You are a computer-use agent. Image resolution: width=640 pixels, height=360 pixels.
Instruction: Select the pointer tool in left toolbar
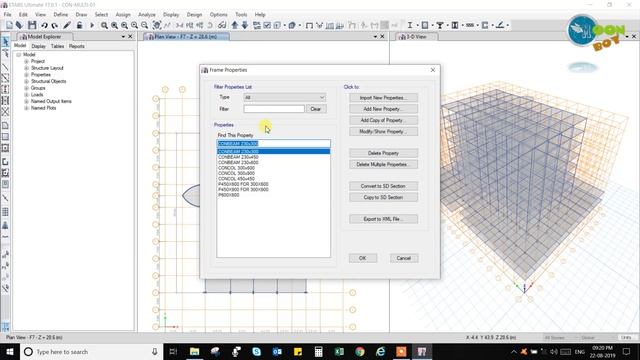coord(5,42)
